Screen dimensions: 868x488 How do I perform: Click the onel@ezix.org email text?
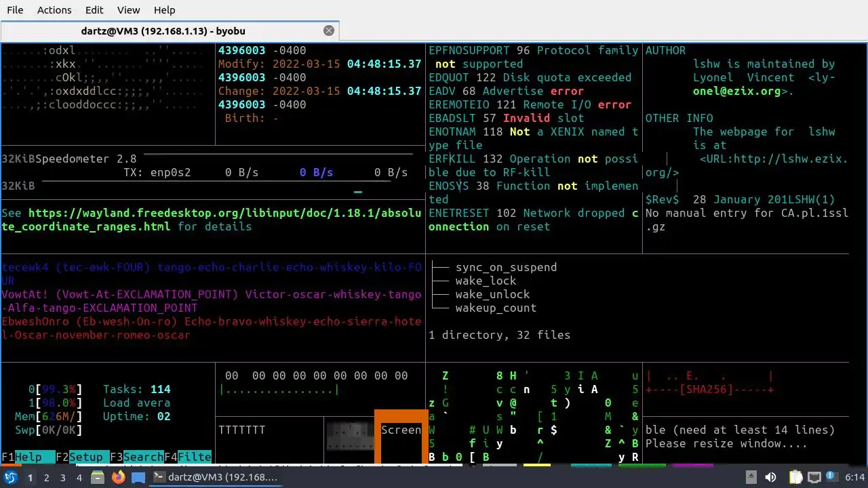pos(736,91)
